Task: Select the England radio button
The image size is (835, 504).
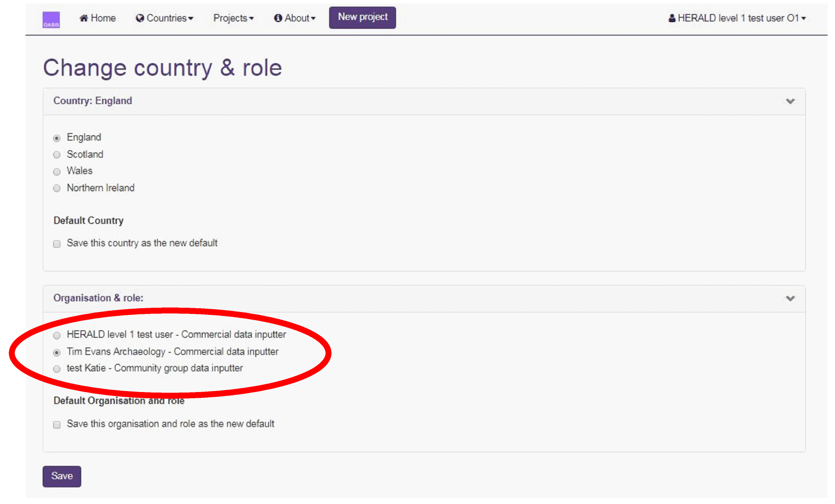Action: [x=57, y=138]
